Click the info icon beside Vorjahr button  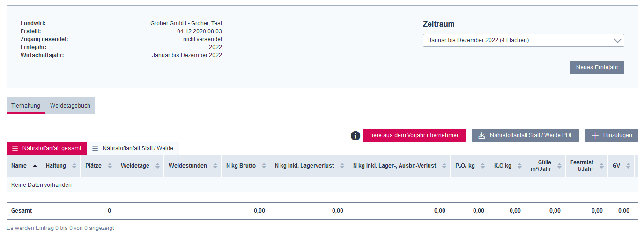355,136
